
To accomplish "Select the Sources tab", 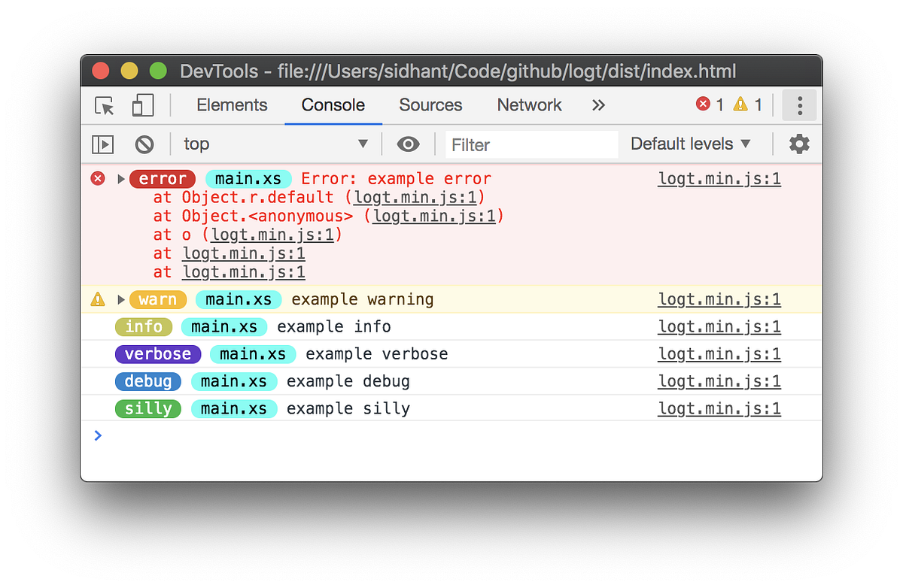I will pos(430,105).
